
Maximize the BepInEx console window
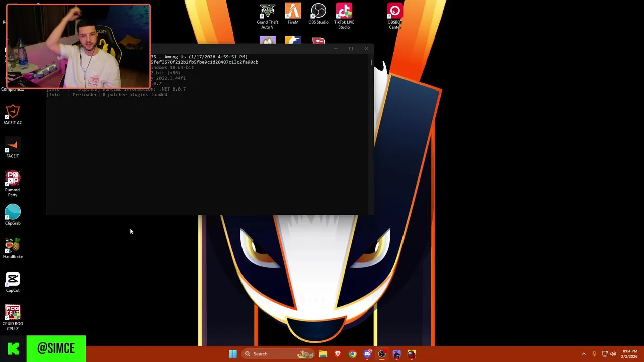coord(351,49)
